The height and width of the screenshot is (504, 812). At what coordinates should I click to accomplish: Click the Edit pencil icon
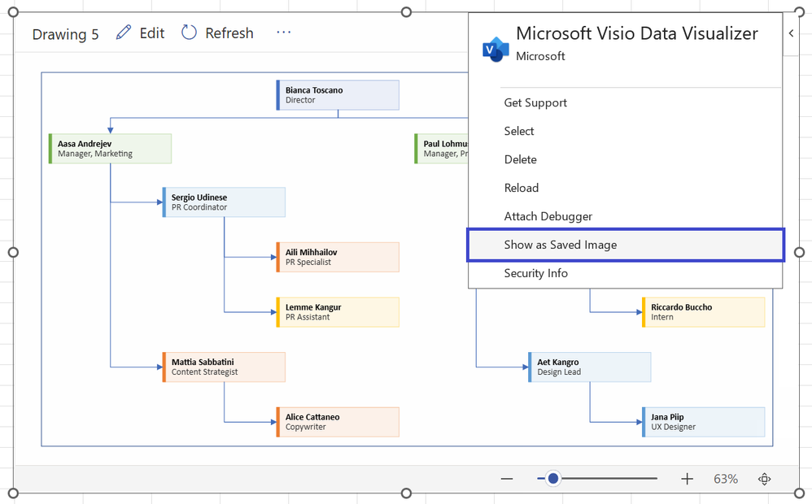[x=124, y=33]
